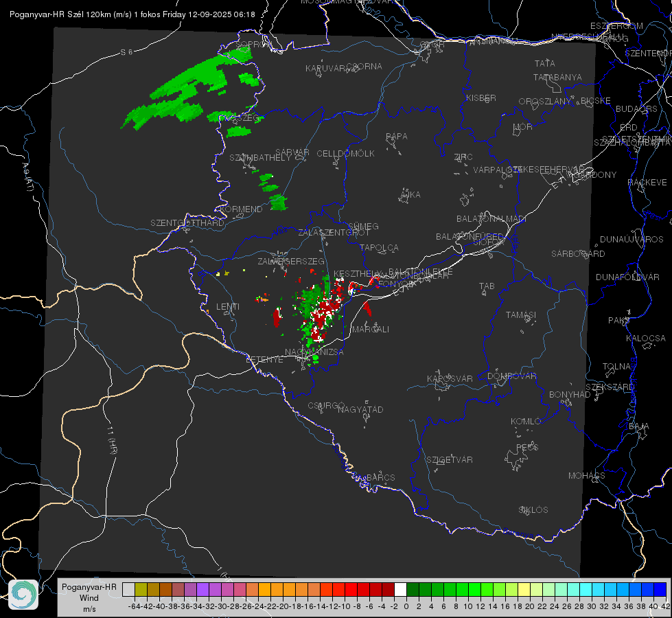Click the NAGYATÁD town label
The height and width of the screenshot is (618, 672).
tap(360, 409)
